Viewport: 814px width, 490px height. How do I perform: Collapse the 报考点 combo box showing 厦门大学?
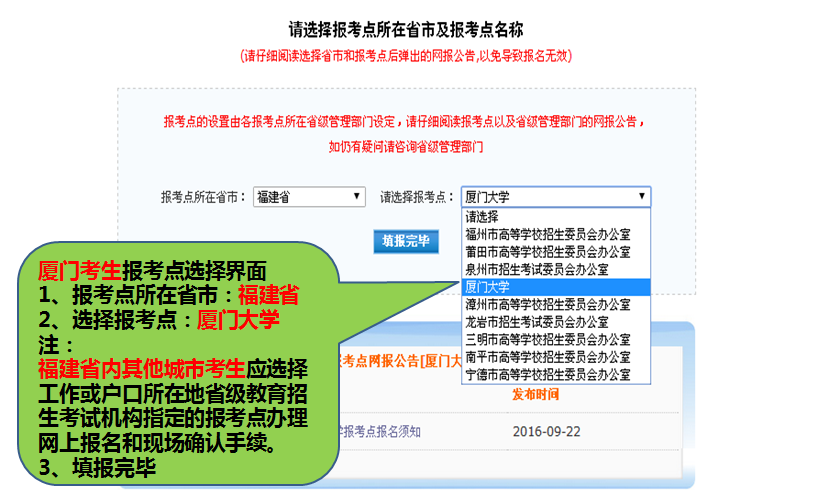(555, 197)
